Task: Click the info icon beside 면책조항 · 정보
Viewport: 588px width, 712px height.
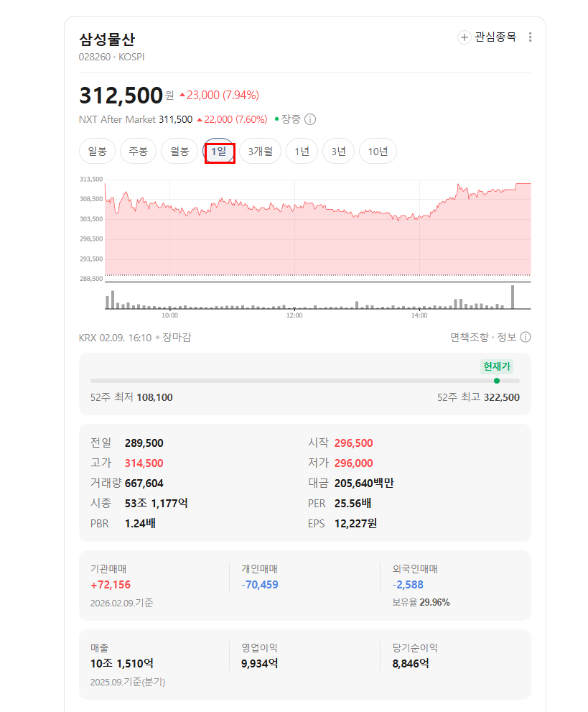Action: [526, 337]
